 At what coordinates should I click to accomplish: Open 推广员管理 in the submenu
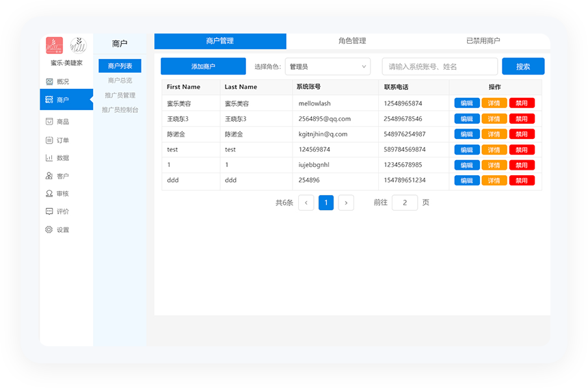(120, 95)
